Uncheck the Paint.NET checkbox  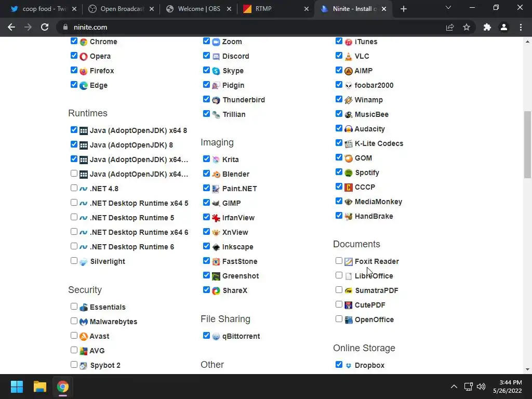coord(206,188)
